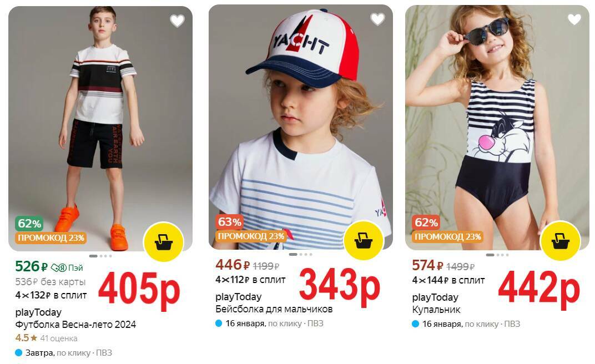595x364 pixels.
Task: Click 4×112₽ в сплит payment option
Action: [x=250, y=280]
